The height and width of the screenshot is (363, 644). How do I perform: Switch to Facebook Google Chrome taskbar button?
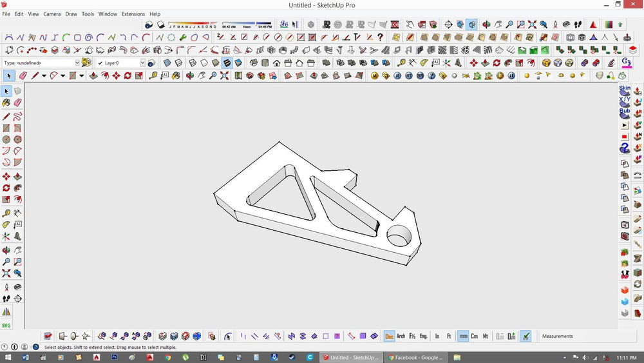[x=415, y=357]
